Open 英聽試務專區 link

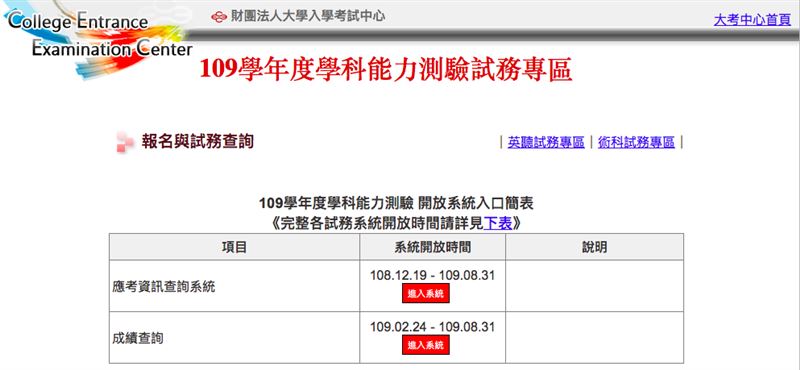546,142
